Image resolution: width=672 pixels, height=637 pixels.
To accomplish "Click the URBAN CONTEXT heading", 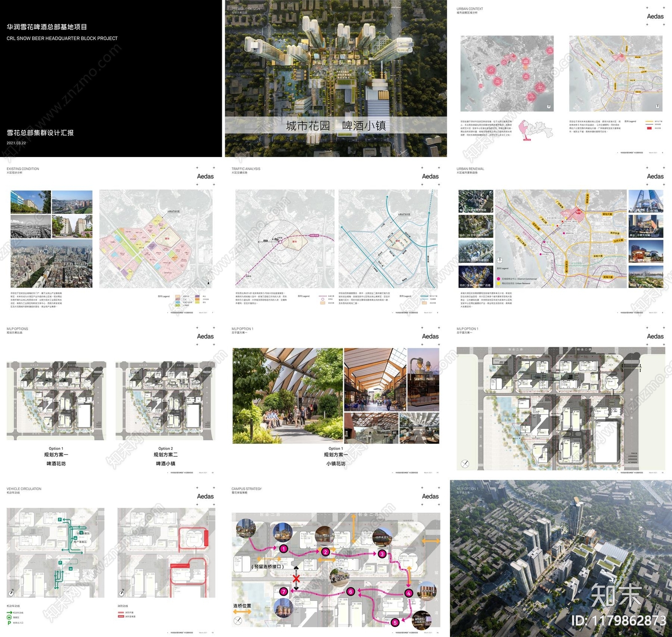I will point(470,9).
